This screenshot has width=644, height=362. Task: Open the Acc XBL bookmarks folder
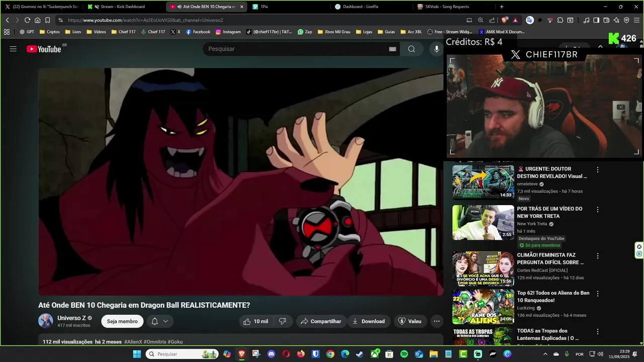point(411,32)
